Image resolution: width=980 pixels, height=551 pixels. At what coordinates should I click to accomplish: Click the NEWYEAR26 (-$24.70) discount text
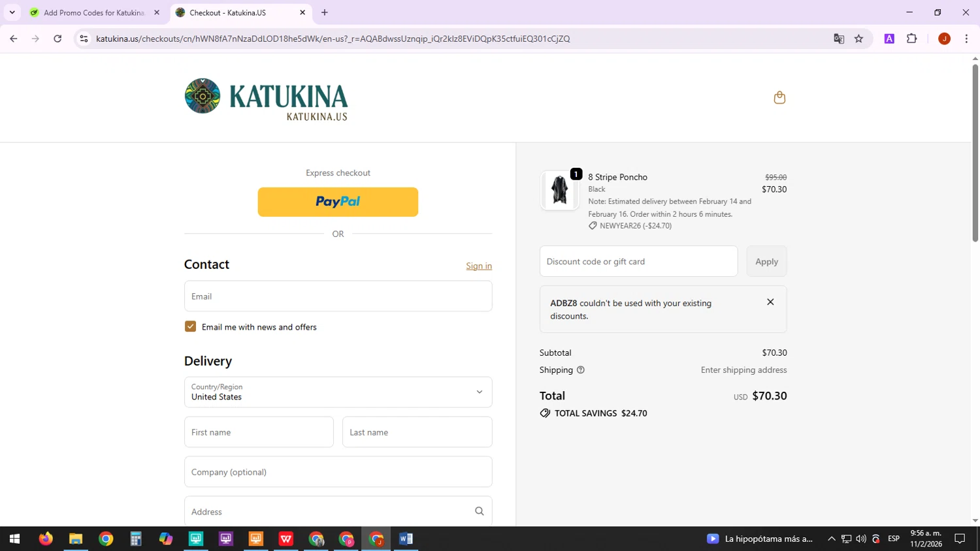coord(636,226)
